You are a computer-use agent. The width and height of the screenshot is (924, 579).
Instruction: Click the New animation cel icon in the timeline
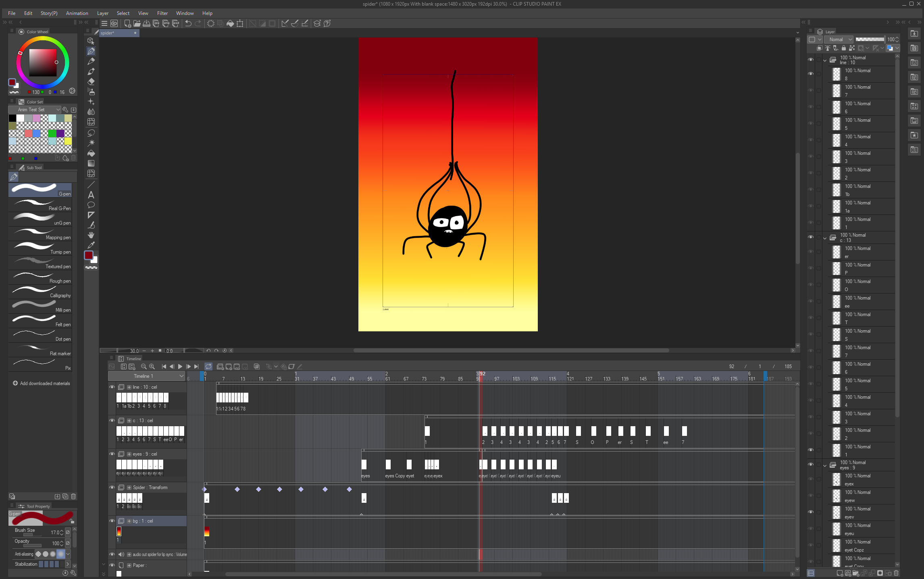point(220,367)
